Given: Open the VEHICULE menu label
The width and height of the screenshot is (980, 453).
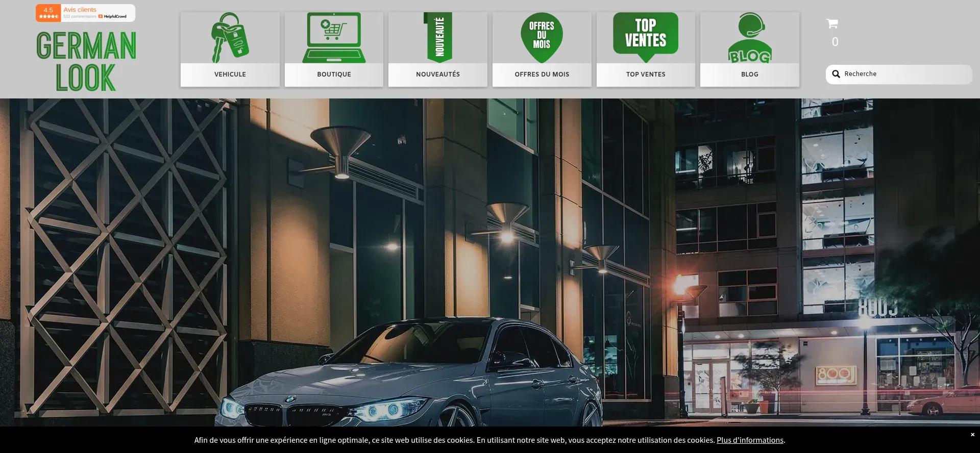Looking at the screenshot, I should pyautogui.click(x=230, y=74).
